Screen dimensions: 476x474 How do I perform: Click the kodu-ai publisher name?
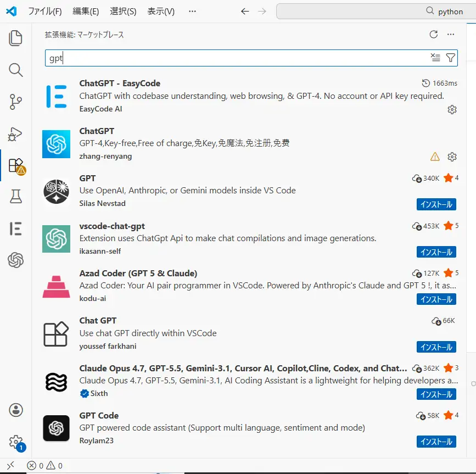pos(93,298)
